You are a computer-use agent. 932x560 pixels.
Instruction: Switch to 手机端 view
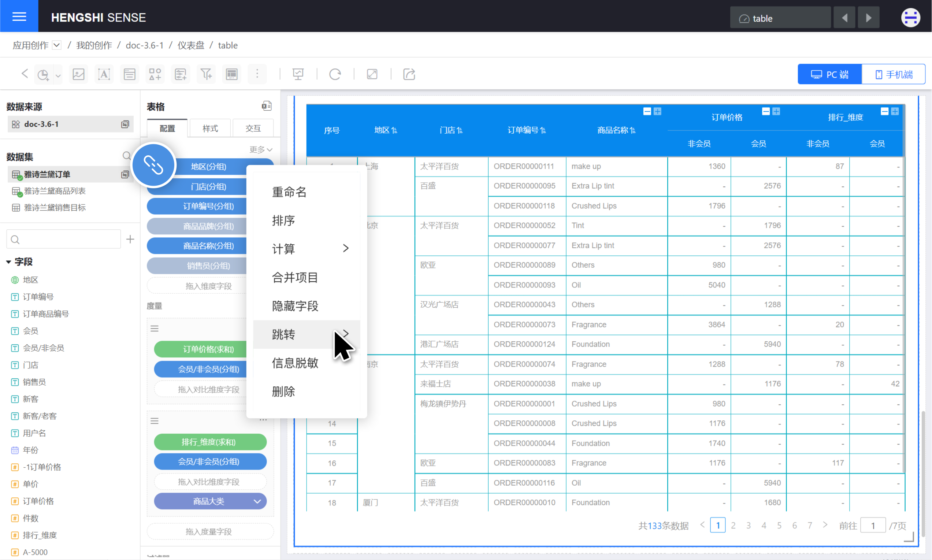[893, 74]
